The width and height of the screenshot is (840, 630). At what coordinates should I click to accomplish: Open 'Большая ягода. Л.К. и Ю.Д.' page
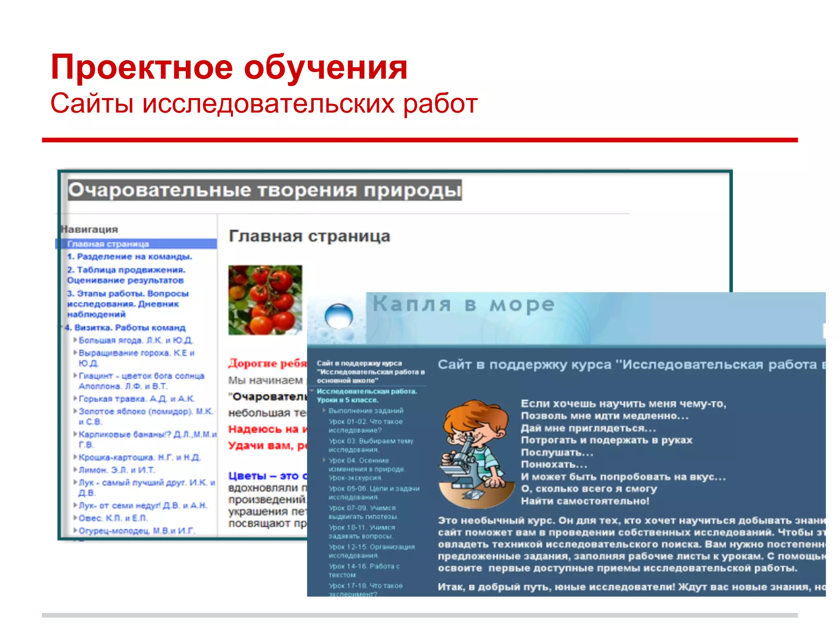135,340
